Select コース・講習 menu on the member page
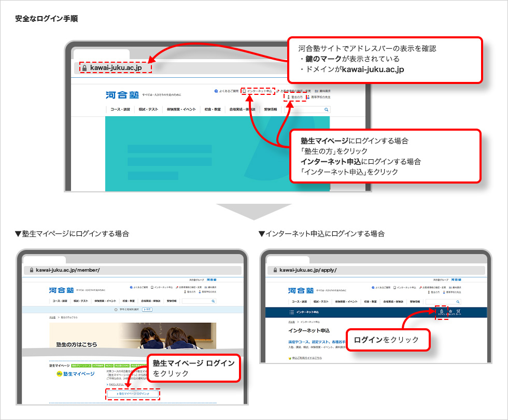Viewport: 508px width, 420px height. click(60, 301)
